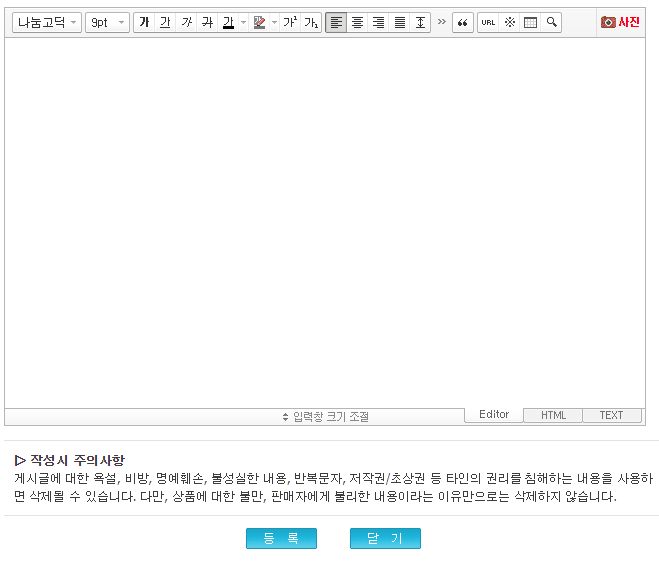Open the 9pt font size dropdown
This screenshot has width=659, height=563.
[107, 22]
